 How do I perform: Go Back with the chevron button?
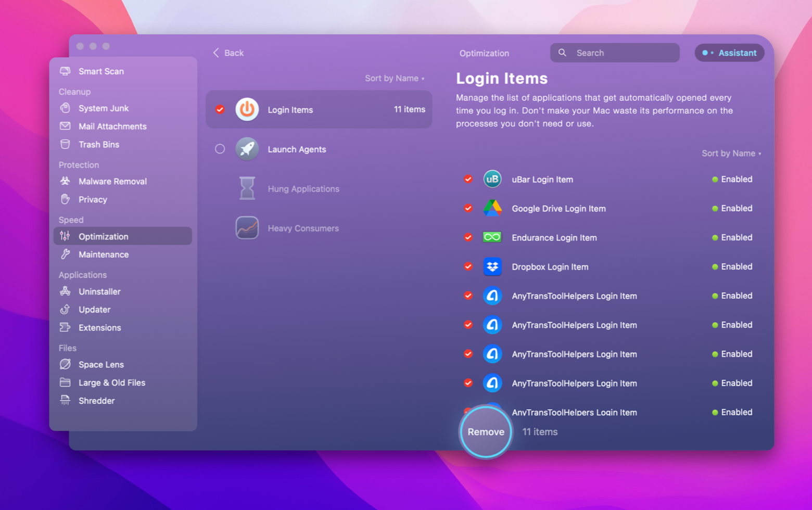tap(228, 53)
